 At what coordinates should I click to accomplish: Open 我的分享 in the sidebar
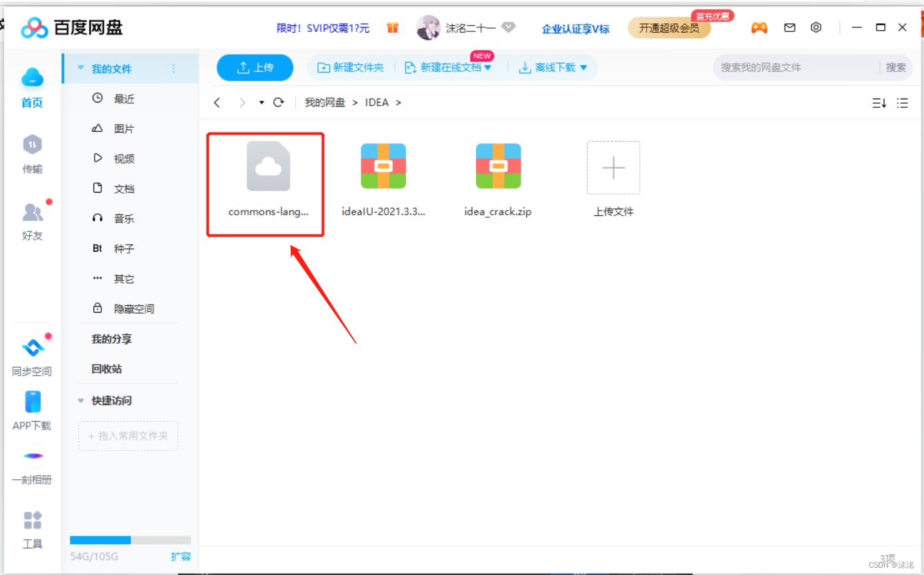pyautogui.click(x=111, y=339)
